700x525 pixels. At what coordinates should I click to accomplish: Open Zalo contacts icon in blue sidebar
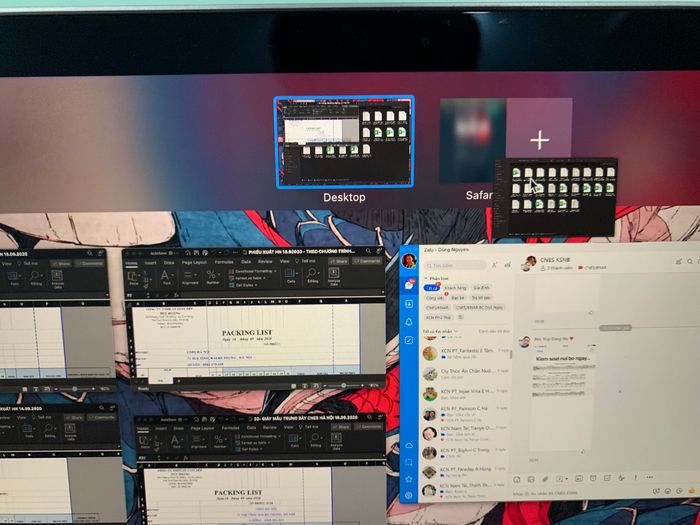tap(409, 304)
